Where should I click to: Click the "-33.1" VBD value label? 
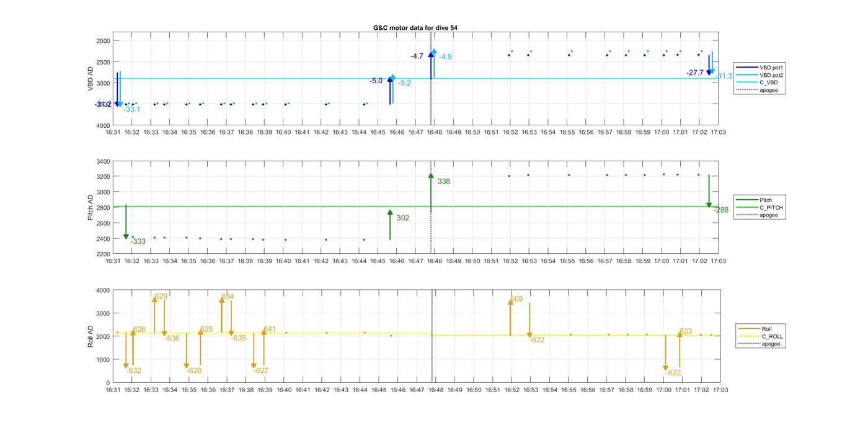(132, 109)
